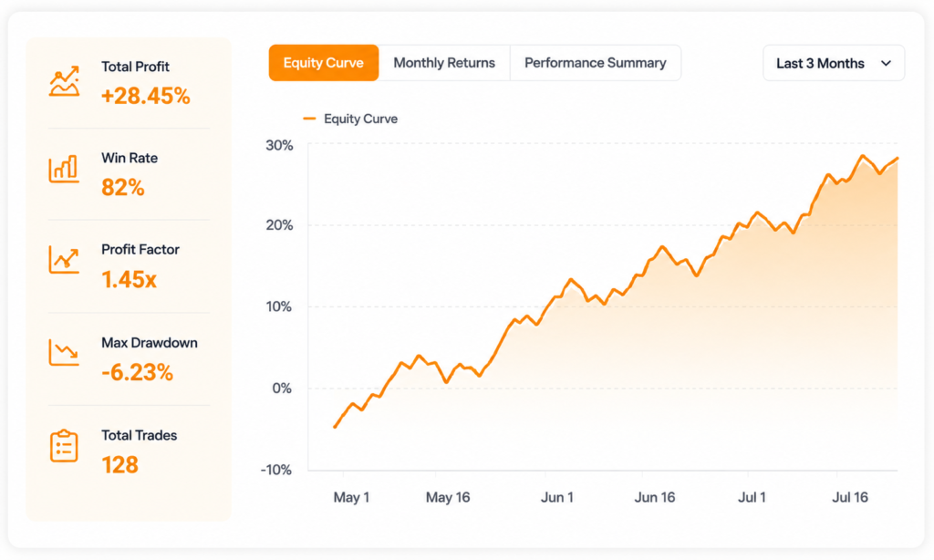Click the 1.45x profit factor value
This screenshot has height=560, width=934.
129,279
